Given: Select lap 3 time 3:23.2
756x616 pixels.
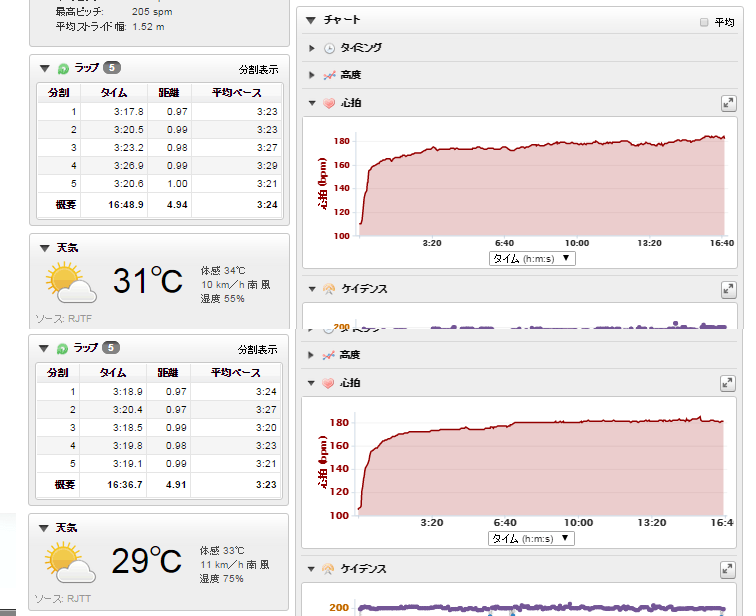Looking at the screenshot, I should click(x=129, y=148).
